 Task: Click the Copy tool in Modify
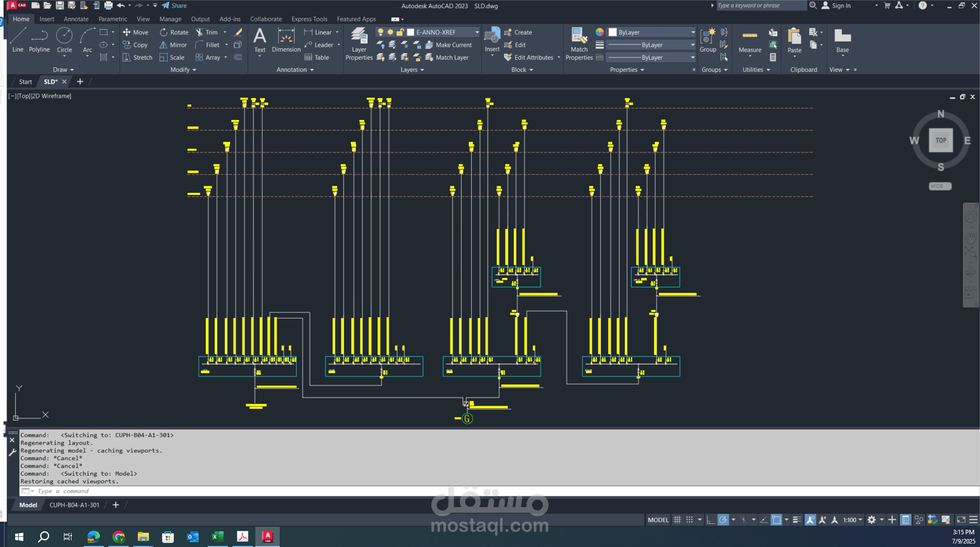click(x=135, y=45)
